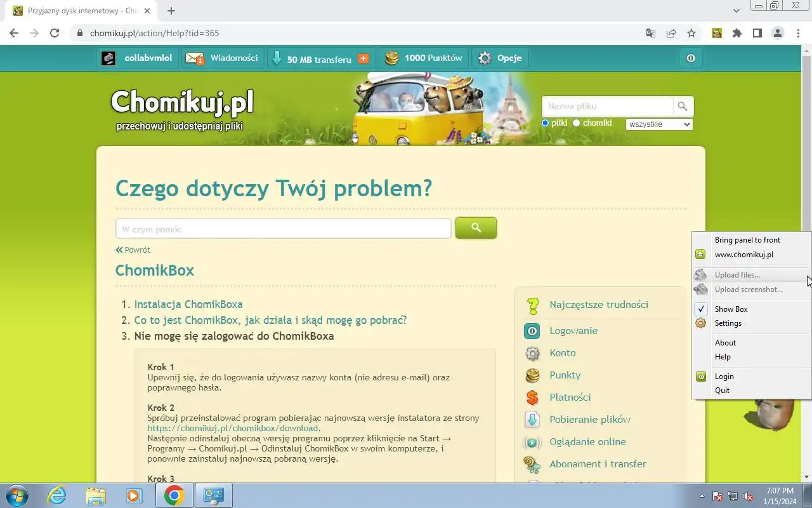812x508 pixels.
Task: Open the Windows Start menu
Action: coord(16,495)
